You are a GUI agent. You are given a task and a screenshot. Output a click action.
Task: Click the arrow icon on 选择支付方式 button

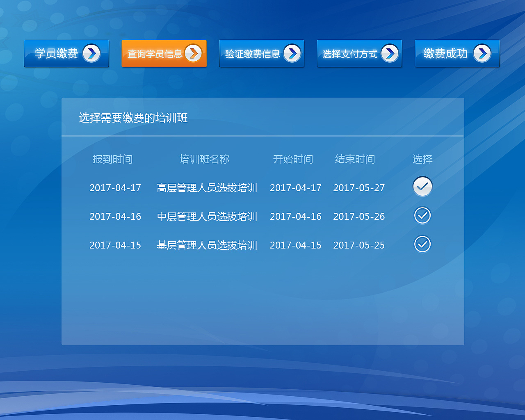pyautogui.click(x=390, y=53)
